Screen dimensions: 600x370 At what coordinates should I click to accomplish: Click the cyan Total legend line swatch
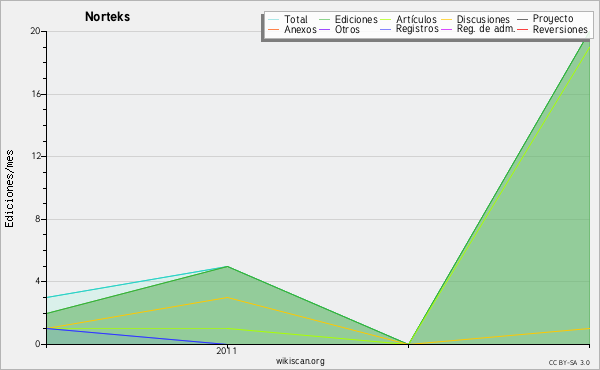274,19
